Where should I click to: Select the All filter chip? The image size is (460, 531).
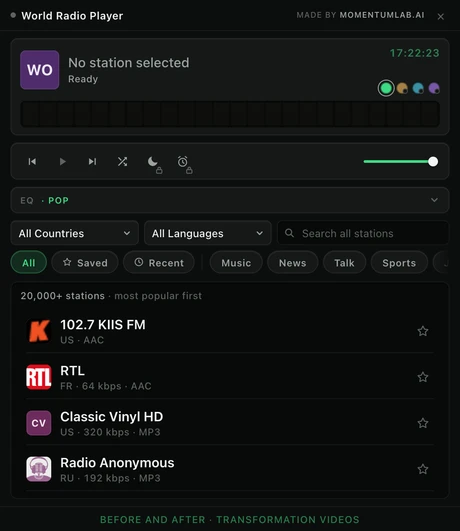point(29,262)
